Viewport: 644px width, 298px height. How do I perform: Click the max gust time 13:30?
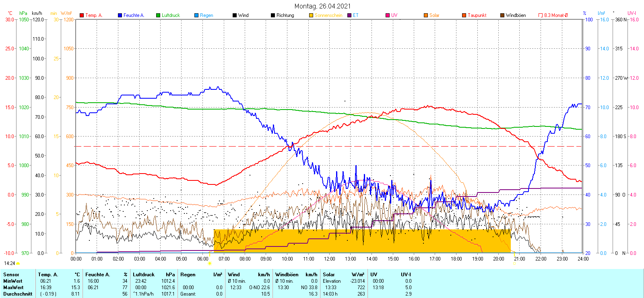point(283,288)
